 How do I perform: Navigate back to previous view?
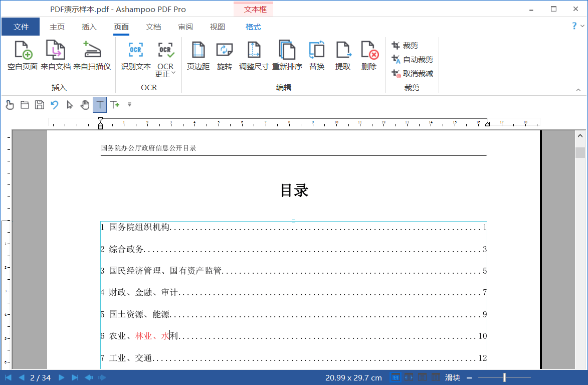[89, 377]
